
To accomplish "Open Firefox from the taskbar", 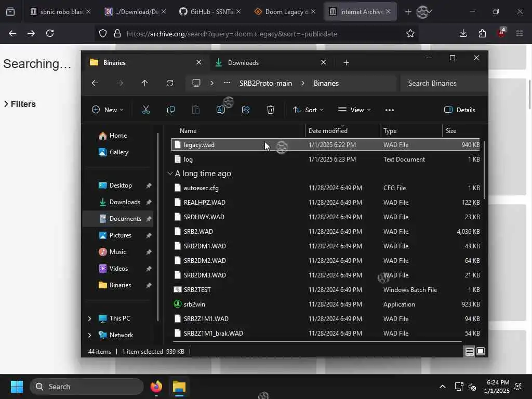I will tap(156, 387).
